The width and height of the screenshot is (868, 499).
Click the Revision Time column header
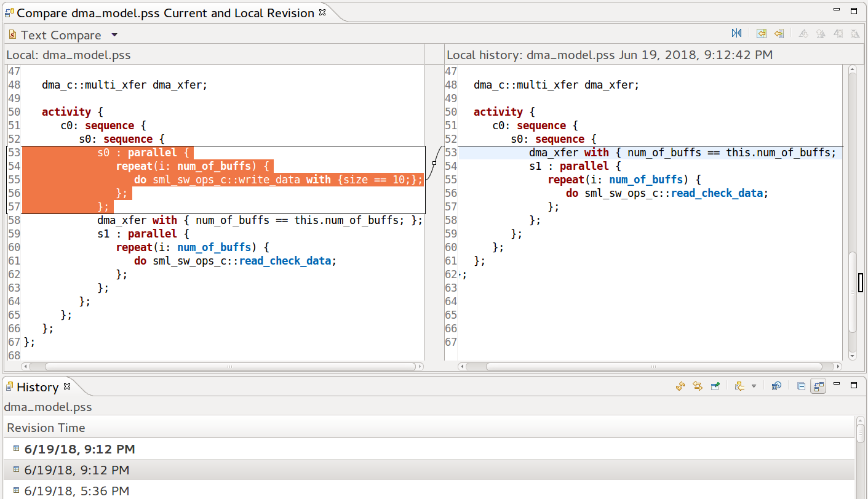coord(46,428)
